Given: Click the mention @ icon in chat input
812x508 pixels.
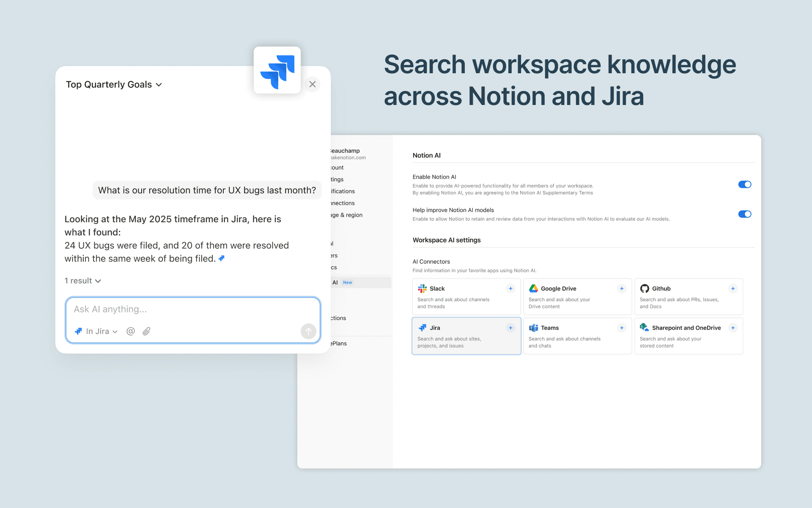Looking at the screenshot, I should [x=131, y=331].
